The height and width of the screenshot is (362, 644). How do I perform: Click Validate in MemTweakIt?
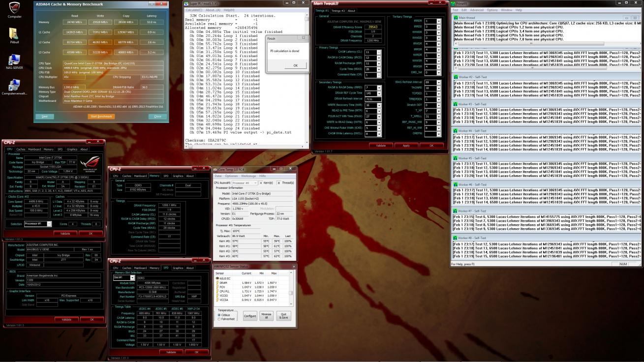(381, 146)
